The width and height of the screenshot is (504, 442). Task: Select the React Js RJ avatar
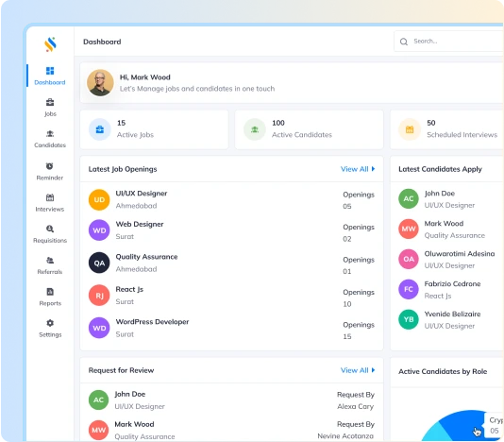coord(99,295)
